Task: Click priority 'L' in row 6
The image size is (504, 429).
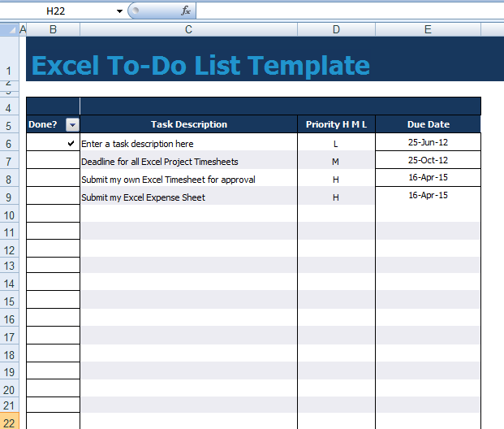Action: (335, 144)
